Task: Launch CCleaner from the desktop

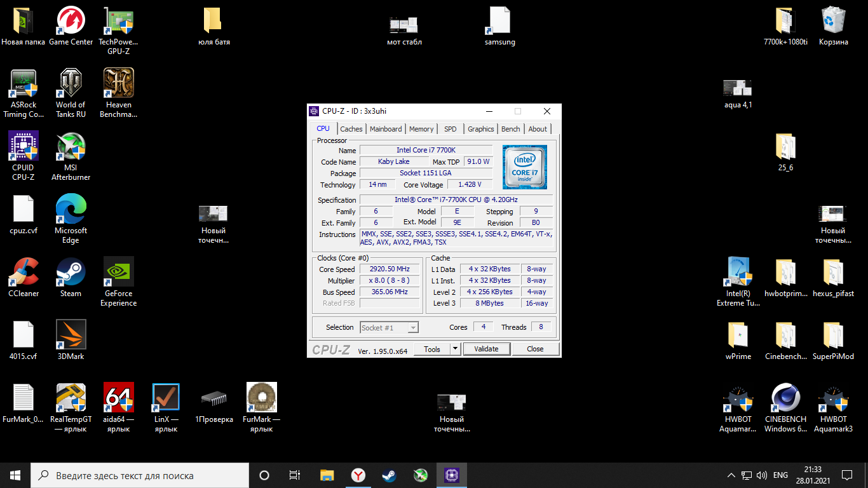Action: [x=24, y=278]
